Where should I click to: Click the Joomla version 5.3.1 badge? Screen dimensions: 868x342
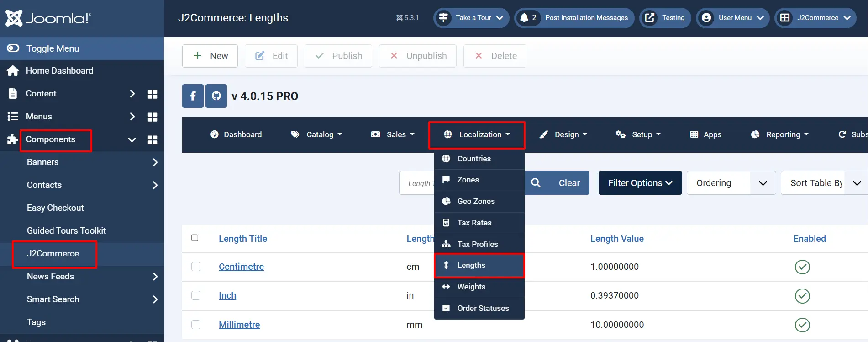407,18
